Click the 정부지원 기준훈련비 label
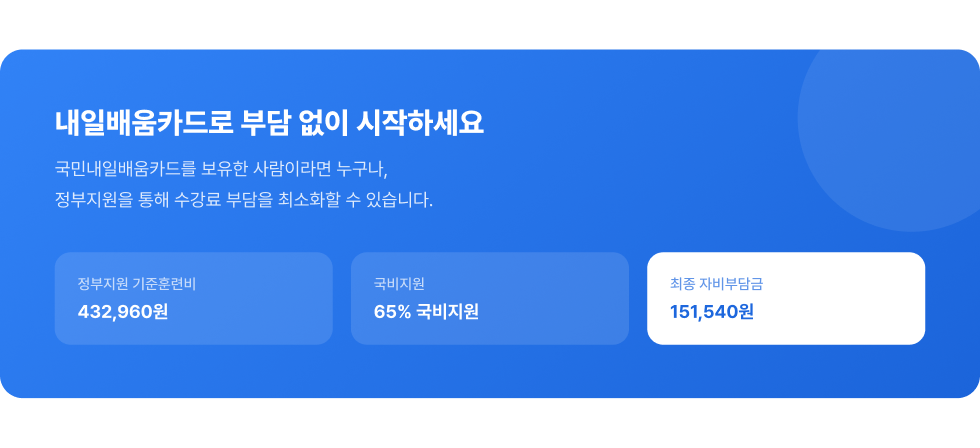 137,283
